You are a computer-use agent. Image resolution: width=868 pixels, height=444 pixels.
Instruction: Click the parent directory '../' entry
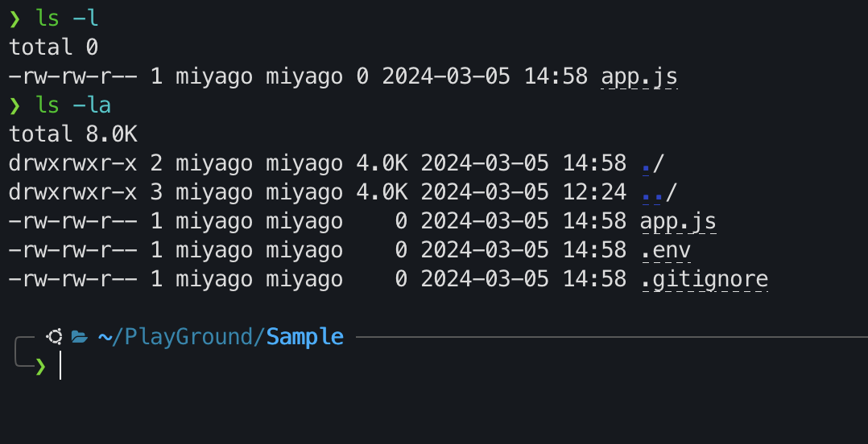(659, 191)
